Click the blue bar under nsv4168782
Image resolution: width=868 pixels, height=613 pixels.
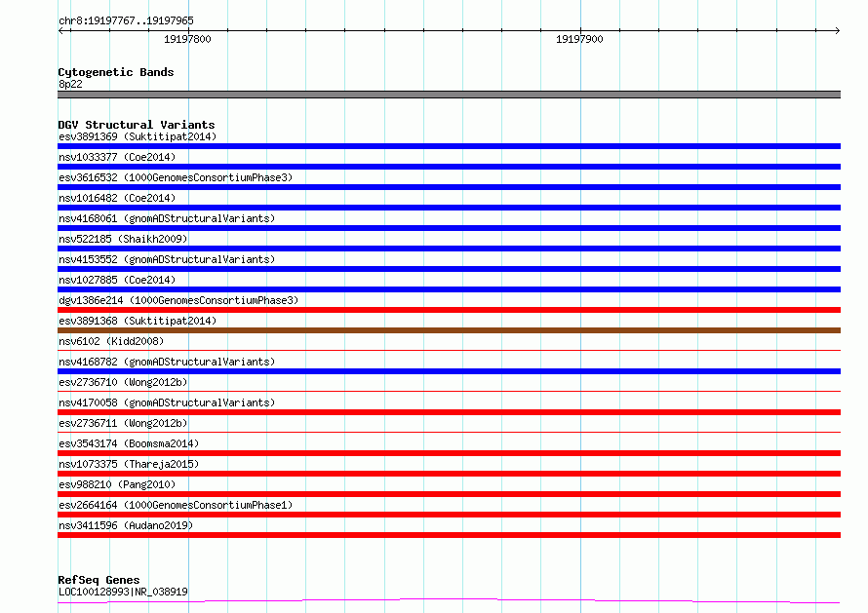[x=449, y=371]
